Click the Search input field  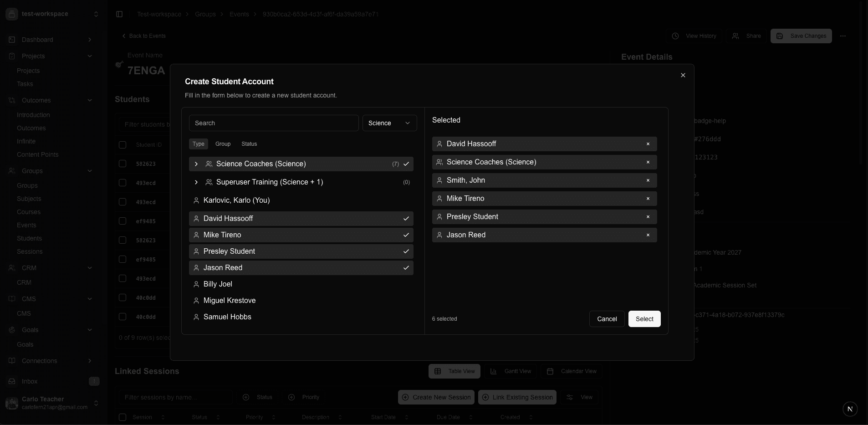274,123
